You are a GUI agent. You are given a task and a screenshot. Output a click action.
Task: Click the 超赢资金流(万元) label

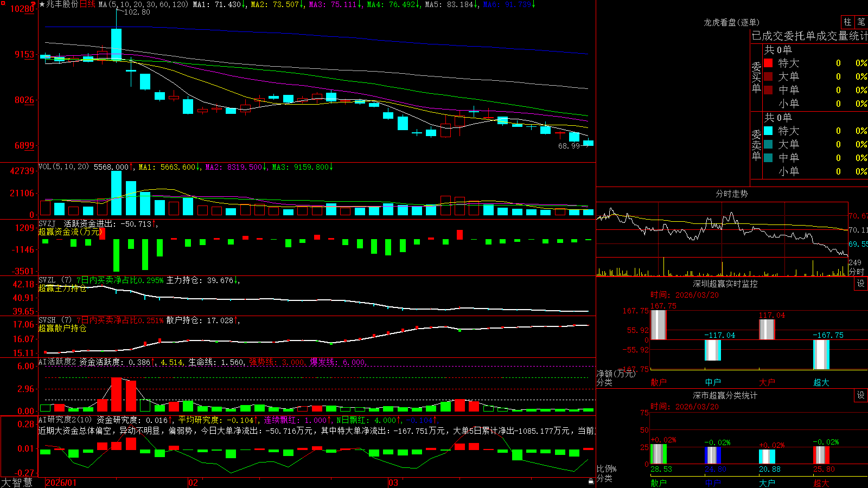tap(70, 232)
